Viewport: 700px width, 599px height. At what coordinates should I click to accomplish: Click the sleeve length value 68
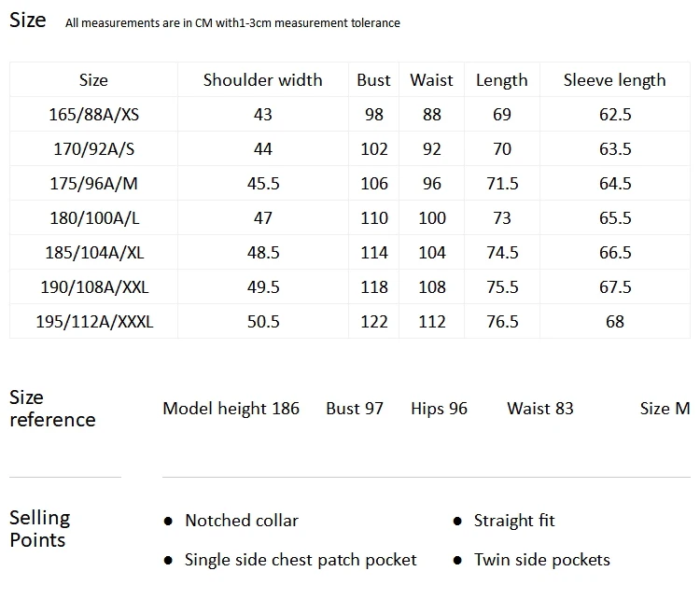[615, 321]
